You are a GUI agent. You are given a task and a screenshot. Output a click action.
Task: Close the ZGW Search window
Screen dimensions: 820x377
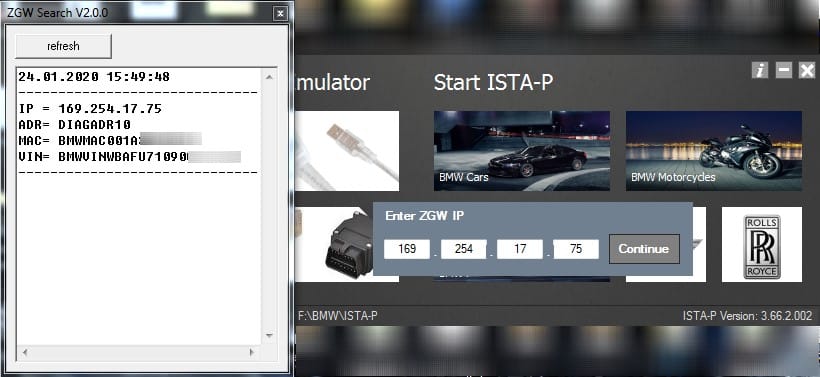coord(281,14)
